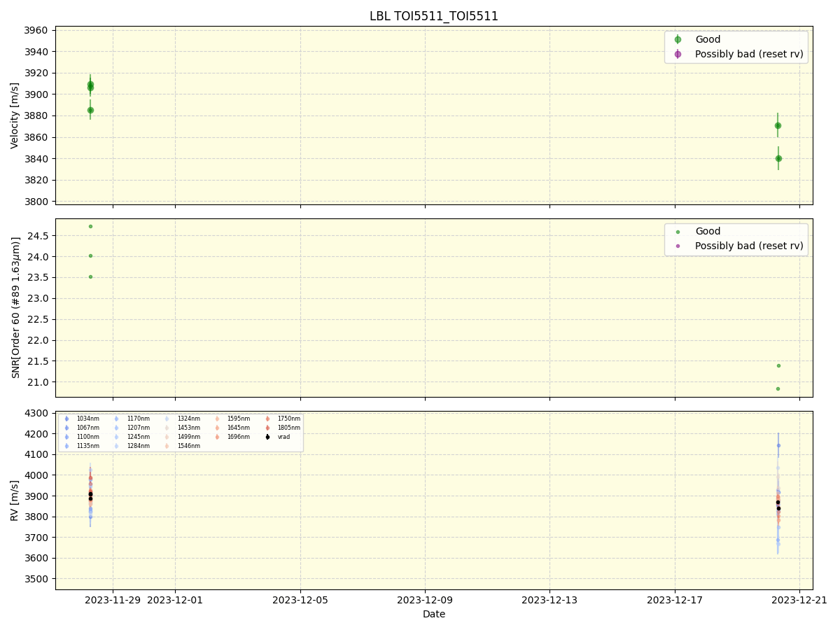Select the Good legend entry in Velocity panel
The width and height of the screenshot is (840, 630).
point(708,40)
